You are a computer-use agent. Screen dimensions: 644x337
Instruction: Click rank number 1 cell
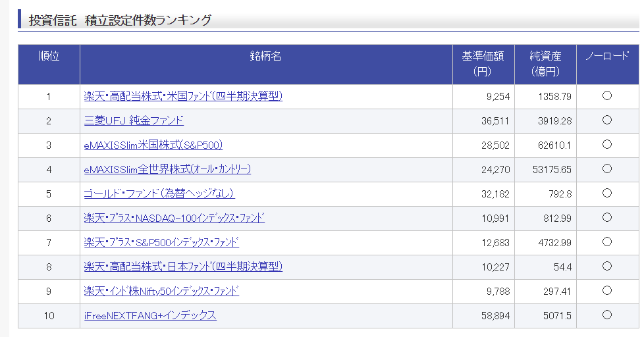point(49,97)
